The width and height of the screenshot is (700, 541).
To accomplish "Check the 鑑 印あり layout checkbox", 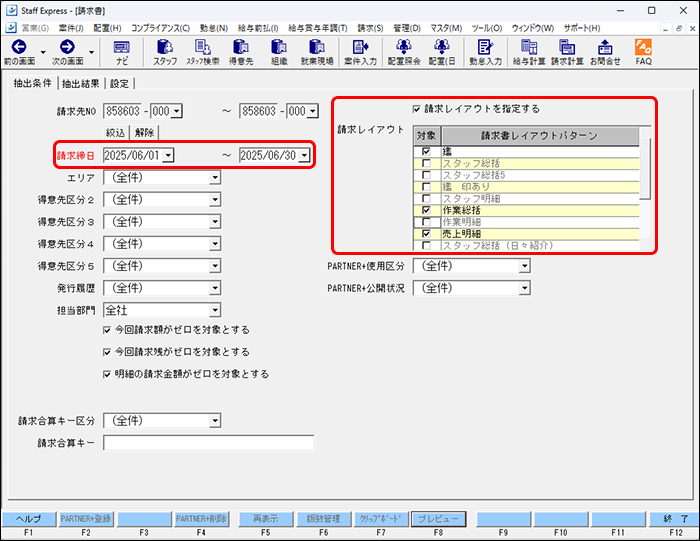I will (426, 187).
